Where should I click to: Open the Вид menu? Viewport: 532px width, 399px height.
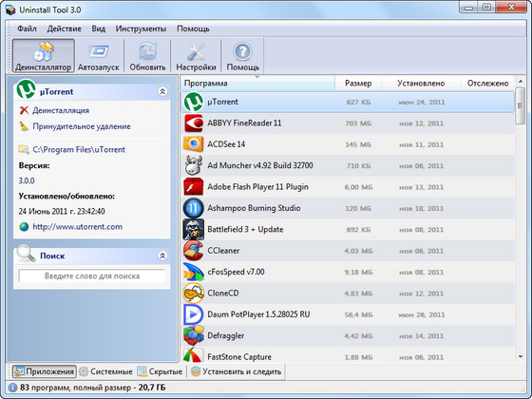click(99, 28)
